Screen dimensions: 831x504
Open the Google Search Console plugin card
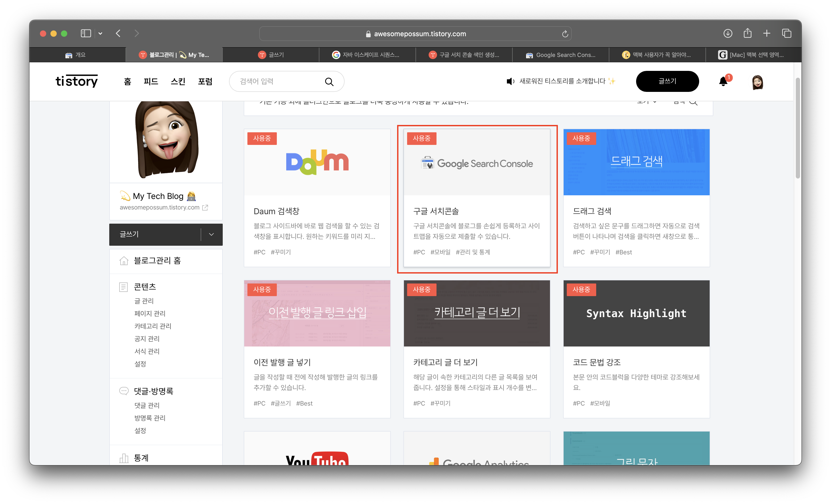pyautogui.click(x=476, y=198)
